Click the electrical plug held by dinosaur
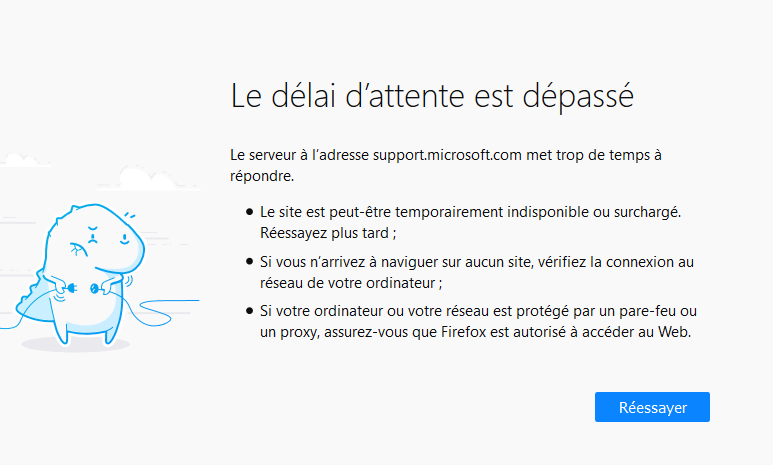This screenshot has height=465, width=773. tap(70, 288)
